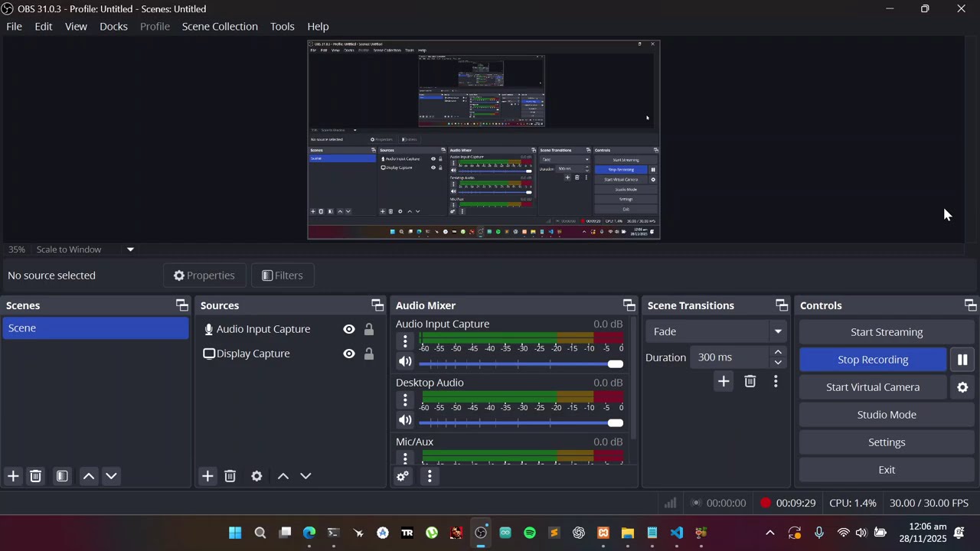Float the Sources dock panel
Image resolution: width=980 pixels, height=551 pixels.
point(377,305)
